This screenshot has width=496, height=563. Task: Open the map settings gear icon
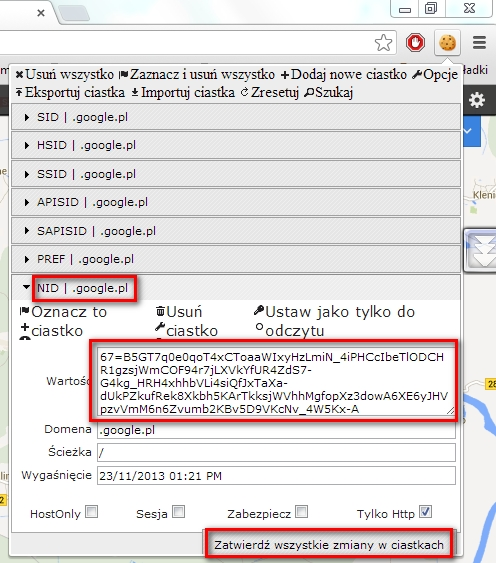pyautogui.click(x=477, y=100)
